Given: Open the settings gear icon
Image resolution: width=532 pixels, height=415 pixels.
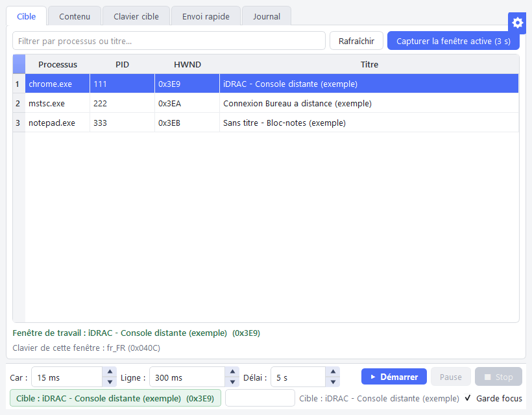Looking at the screenshot, I should (x=518, y=23).
